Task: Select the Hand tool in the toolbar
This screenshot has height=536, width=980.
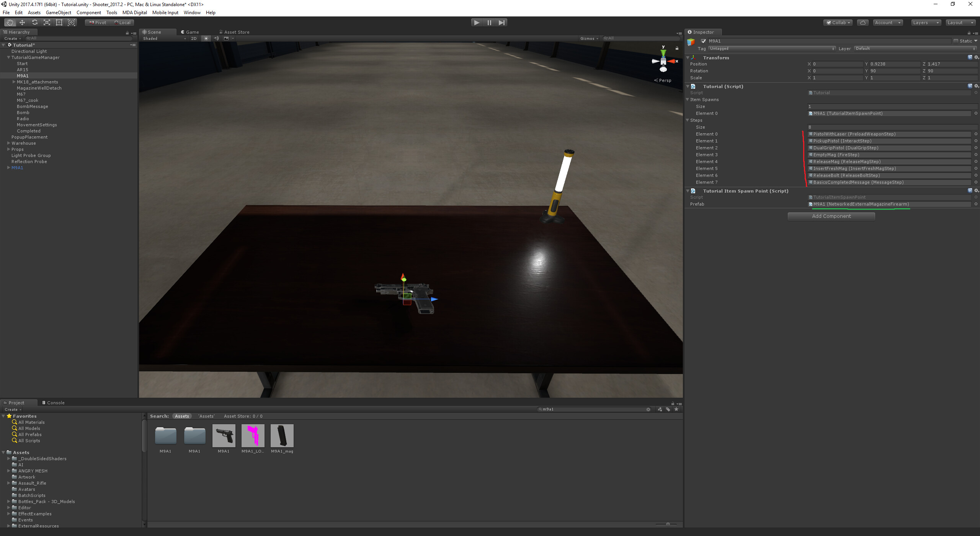Action: (x=10, y=23)
